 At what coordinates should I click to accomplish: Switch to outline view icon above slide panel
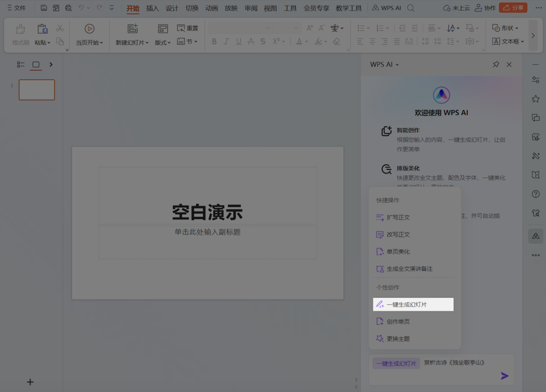click(21, 65)
